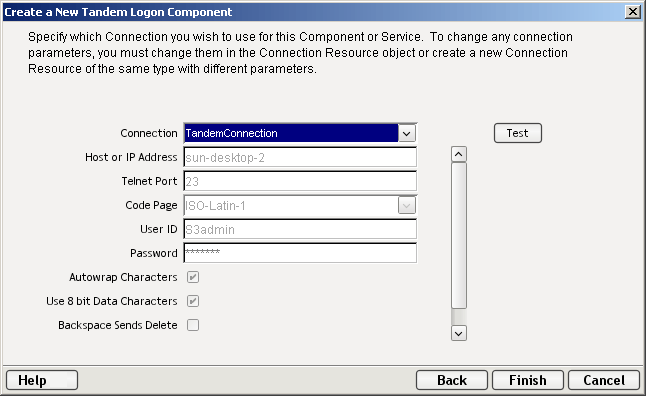Click the 'Connection' label text
Screen dimensions: 646x396
(x=149, y=133)
